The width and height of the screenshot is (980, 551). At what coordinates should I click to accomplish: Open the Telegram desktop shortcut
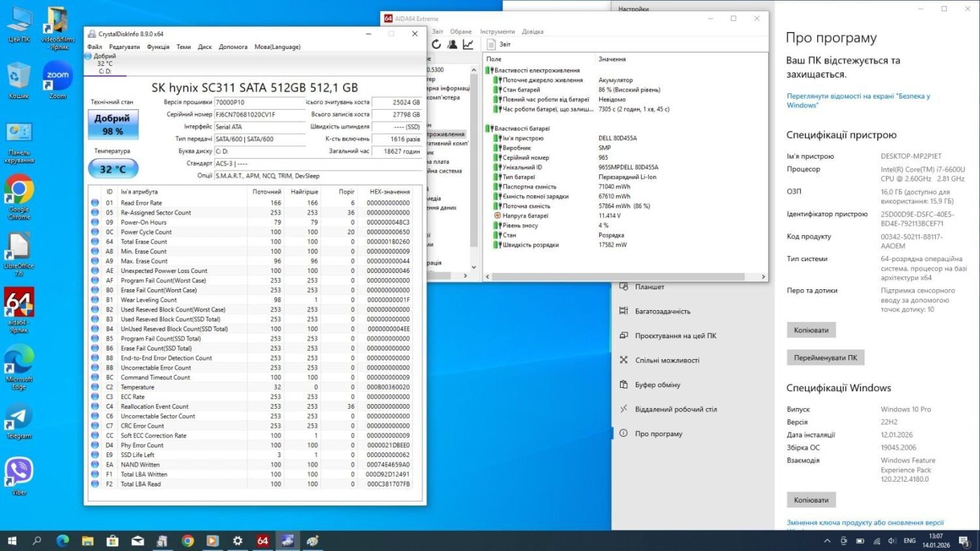19,420
